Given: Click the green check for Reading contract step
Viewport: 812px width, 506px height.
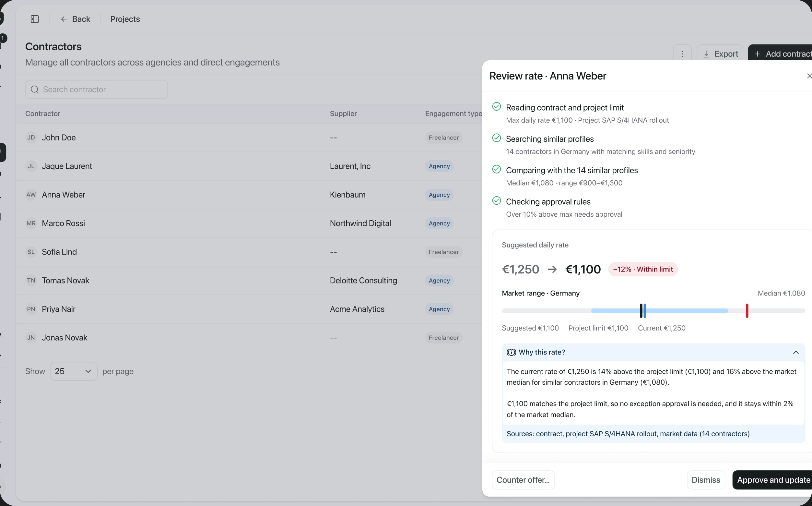Looking at the screenshot, I should click(497, 106).
